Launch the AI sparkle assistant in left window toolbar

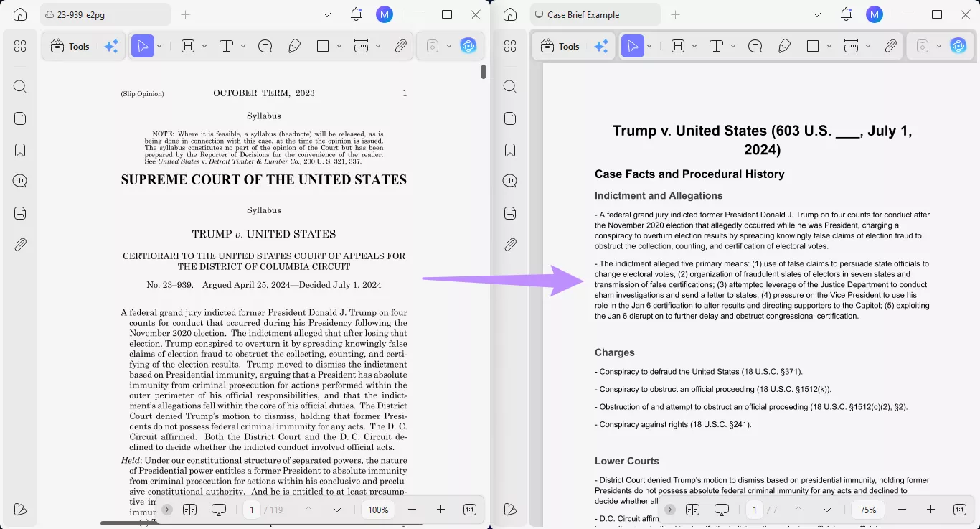click(x=111, y=46)
